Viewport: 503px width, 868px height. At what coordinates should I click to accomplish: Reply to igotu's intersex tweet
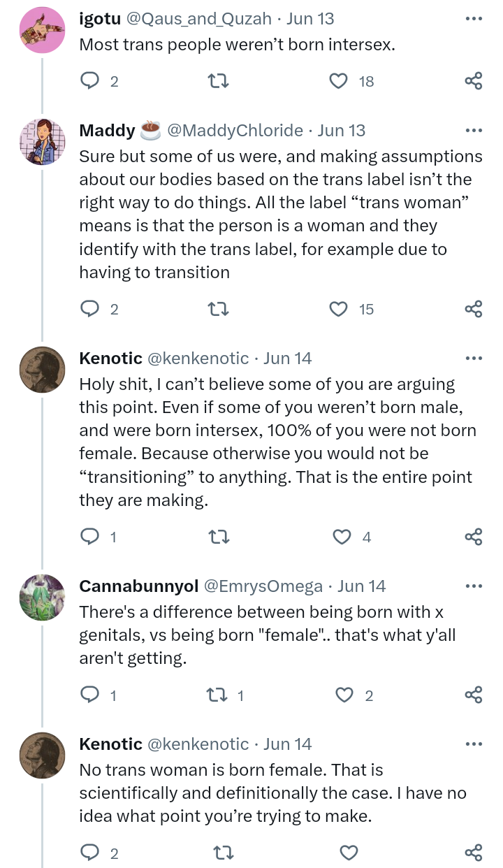coord(90,81)
